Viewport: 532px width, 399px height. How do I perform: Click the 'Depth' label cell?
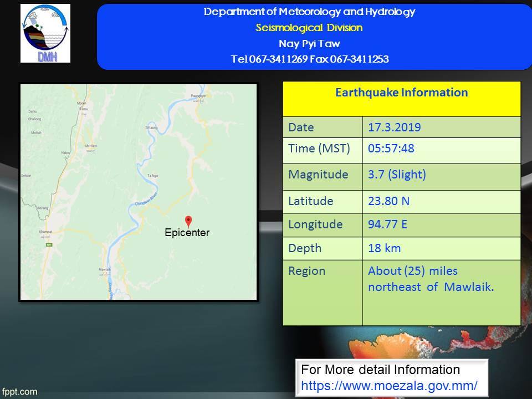click(323, 248)
